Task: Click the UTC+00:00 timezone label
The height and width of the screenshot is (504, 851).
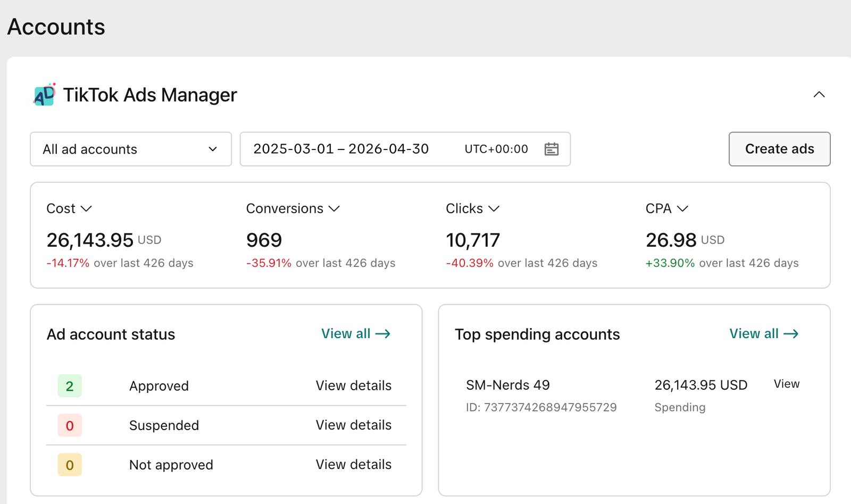Action: (496, 149)
